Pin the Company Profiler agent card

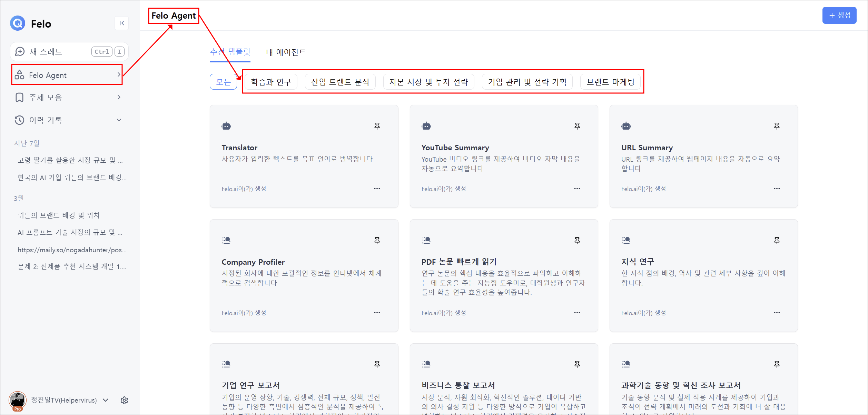tap(377, 241)
